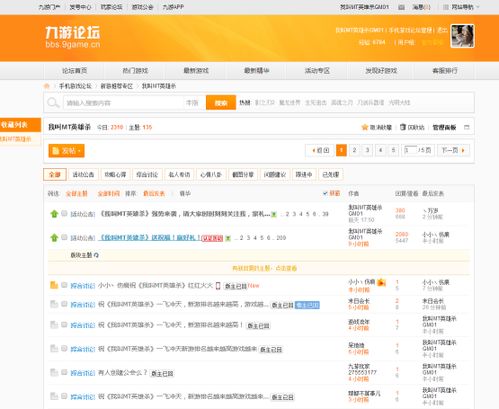The width and height of the screenshot is (499, 409).
Task: Click the orange search button
Action: coord(221,103)
